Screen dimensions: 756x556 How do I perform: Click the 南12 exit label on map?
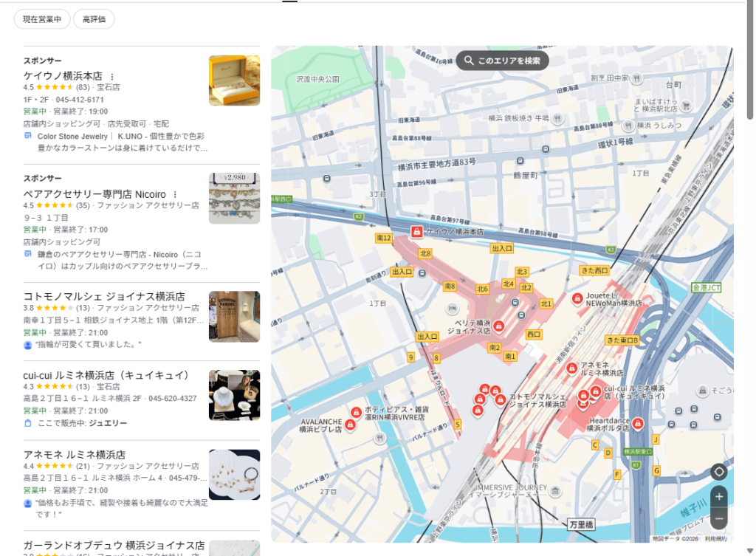[x=384, y=238]
